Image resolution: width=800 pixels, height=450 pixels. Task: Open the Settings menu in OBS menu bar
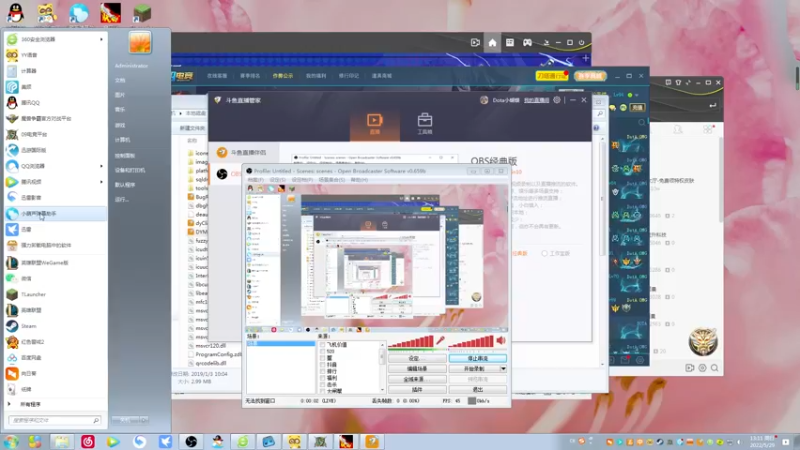(x=278, y=180)
